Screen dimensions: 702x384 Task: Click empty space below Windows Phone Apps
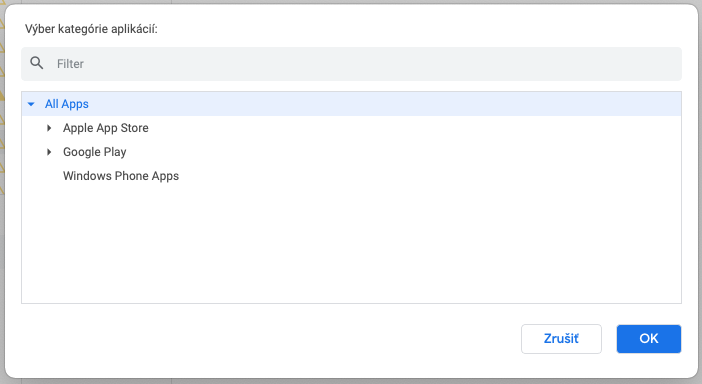tap(351, 242)
